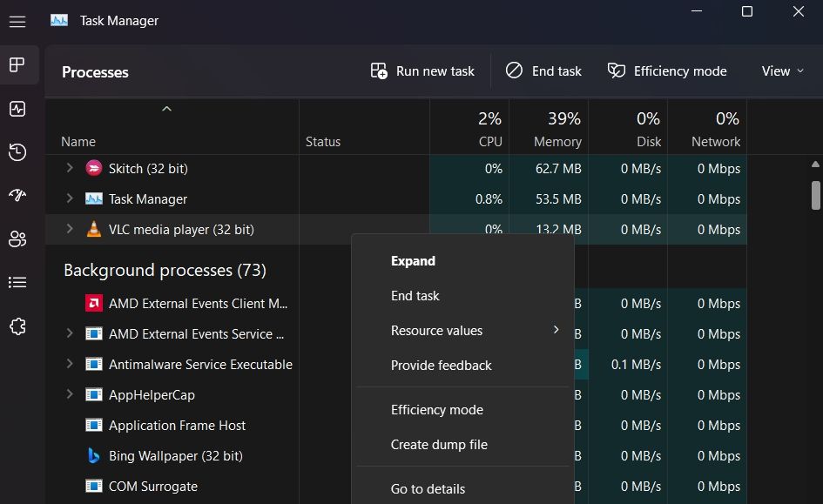The height and width of the screenshot is (504, 823).
Task: Close the Task Manager window
Action: (x=799, y=11)
